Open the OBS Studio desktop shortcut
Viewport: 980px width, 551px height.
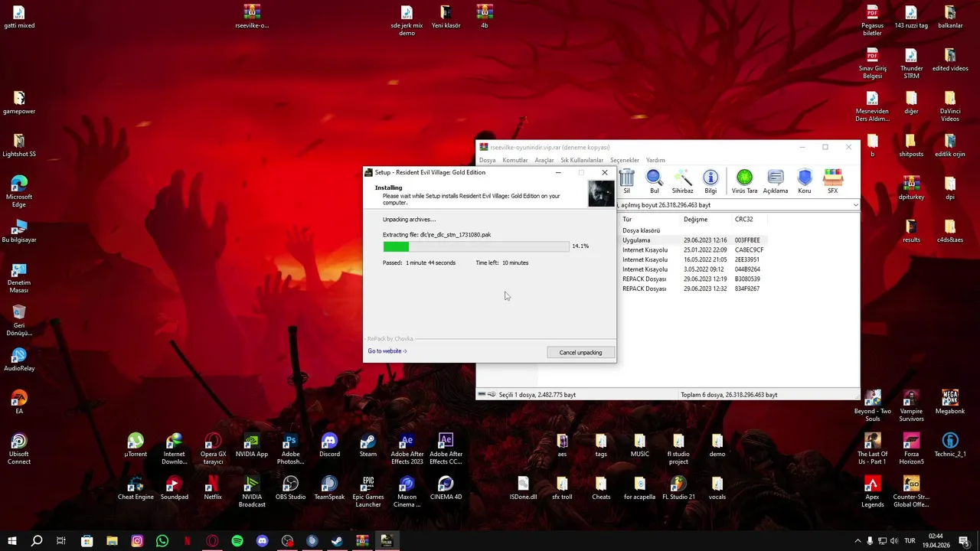290,489
